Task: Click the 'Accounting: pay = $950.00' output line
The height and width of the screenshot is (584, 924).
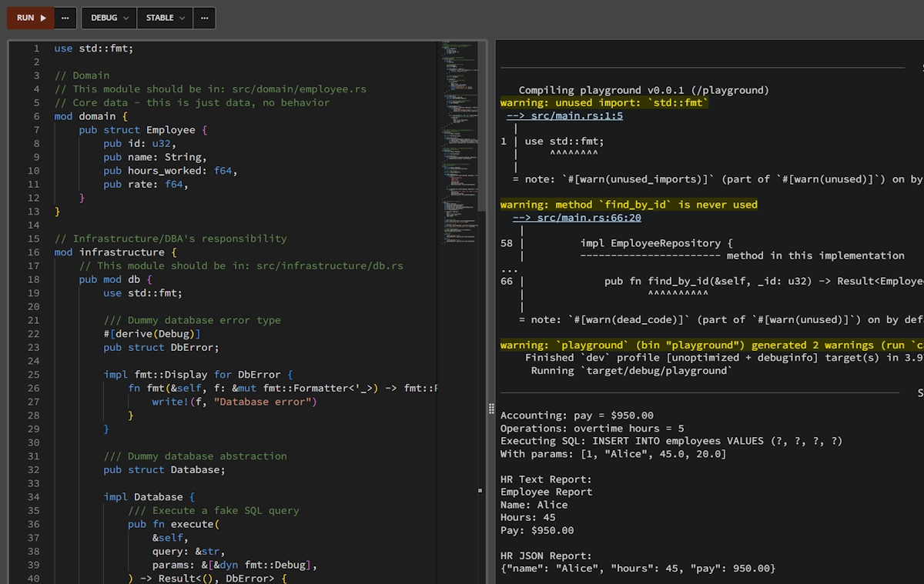Action: (577, 415)
